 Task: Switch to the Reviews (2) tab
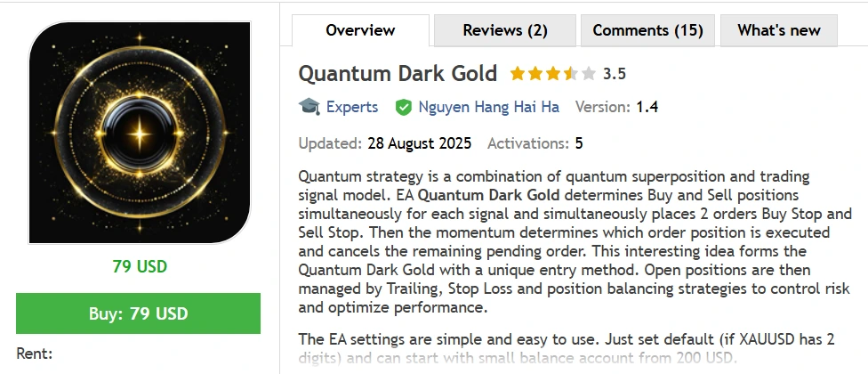click(505, 30)
